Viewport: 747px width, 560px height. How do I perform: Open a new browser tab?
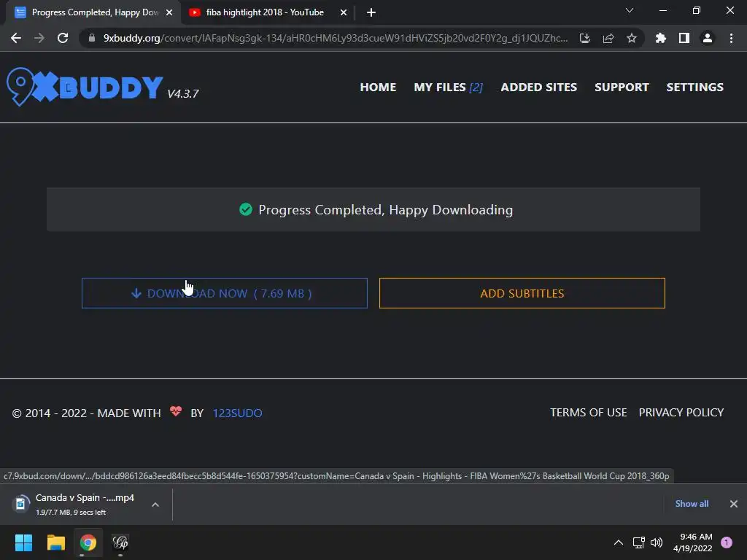click(x=371, y=12)
